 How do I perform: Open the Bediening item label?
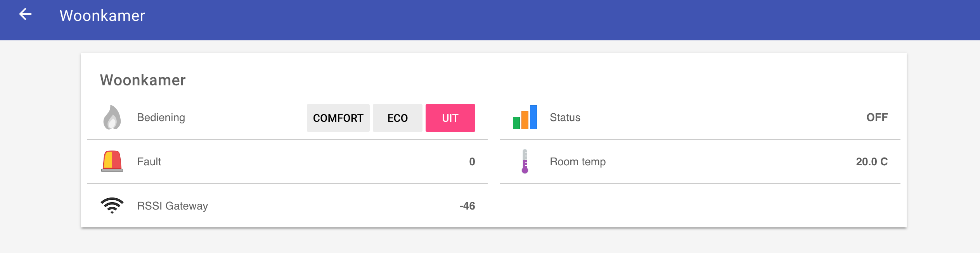click(161, 118)
